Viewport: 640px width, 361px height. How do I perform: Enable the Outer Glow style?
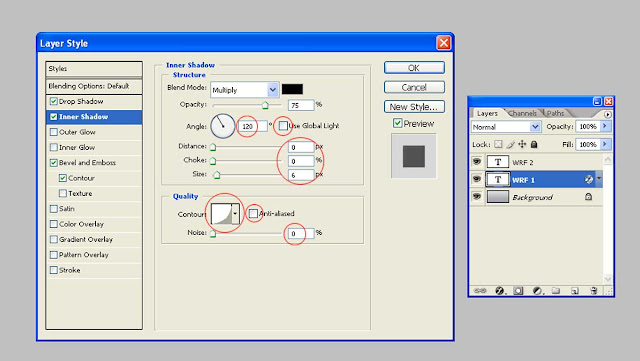coord(53,132)
